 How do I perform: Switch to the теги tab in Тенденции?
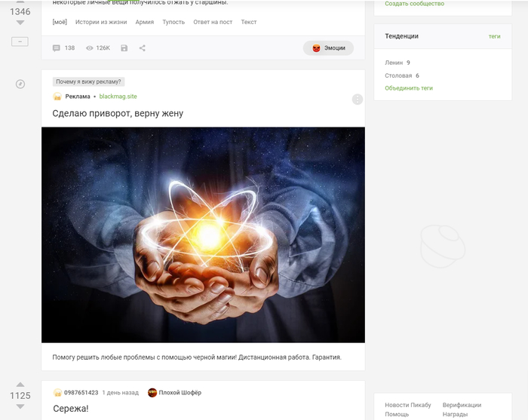(494, 36)
